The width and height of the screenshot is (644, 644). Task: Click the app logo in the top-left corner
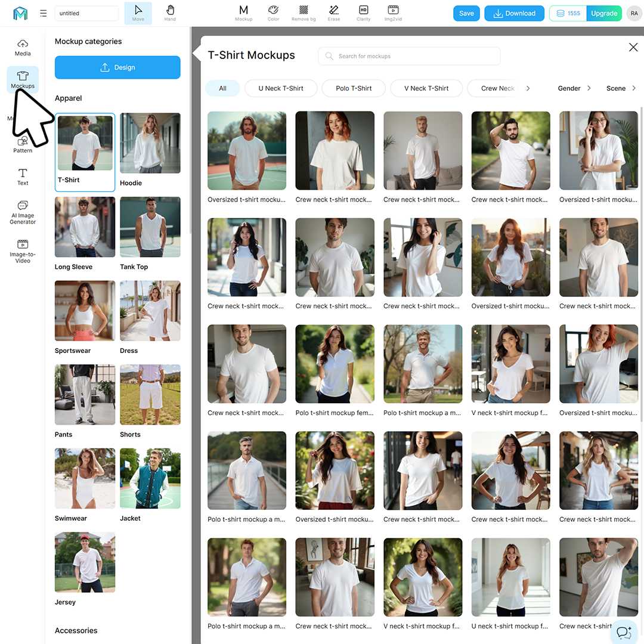[20, 13]
